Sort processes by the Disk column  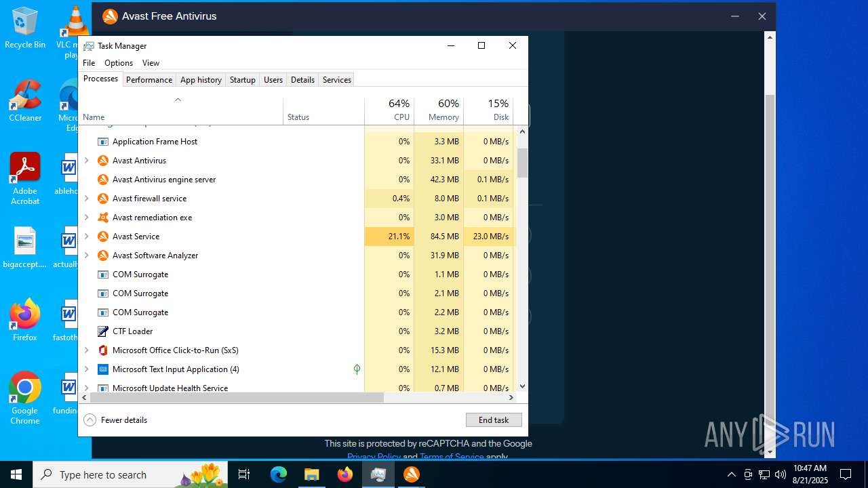488,111
